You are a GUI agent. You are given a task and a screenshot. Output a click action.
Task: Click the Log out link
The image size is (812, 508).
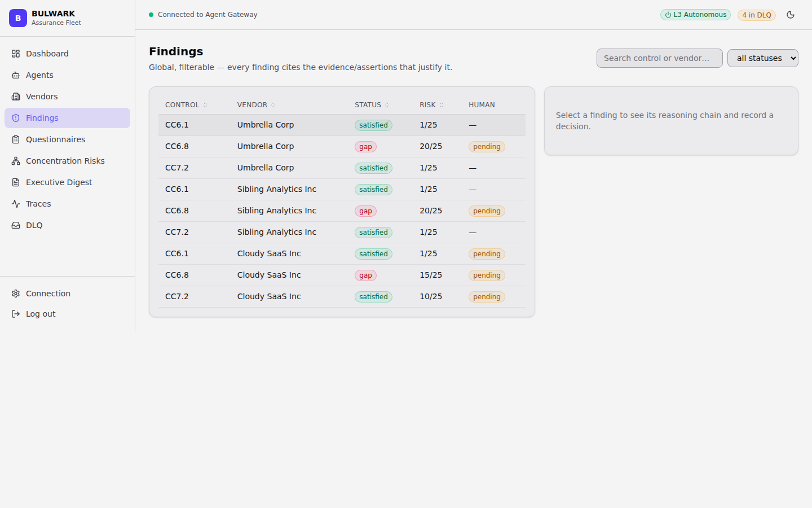pos(67,314)
